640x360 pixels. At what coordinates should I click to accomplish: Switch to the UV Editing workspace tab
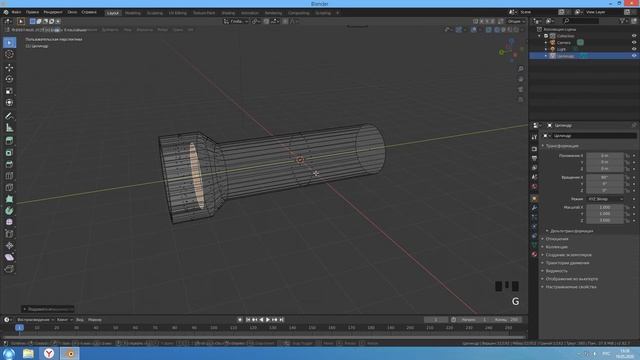(x=178, y=13)
